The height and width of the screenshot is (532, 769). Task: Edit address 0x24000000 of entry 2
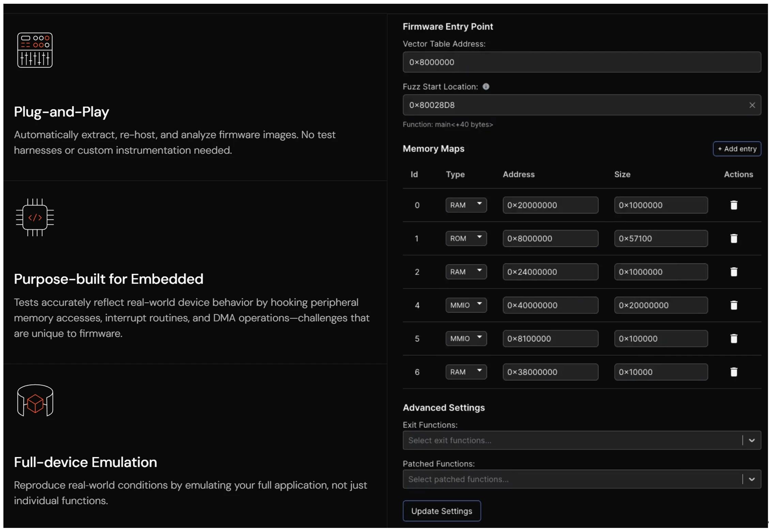point(550,272)
